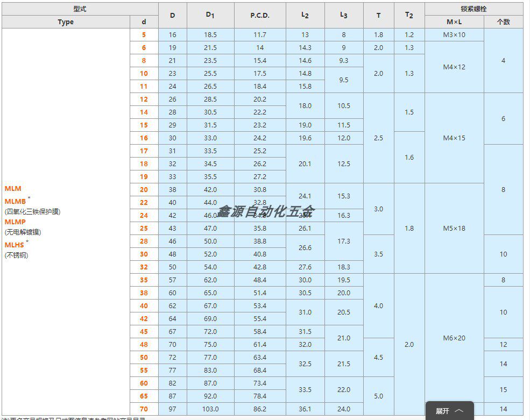Select the L3 value 9.3
Screen dimensions: 530x420
coord(344,60)
